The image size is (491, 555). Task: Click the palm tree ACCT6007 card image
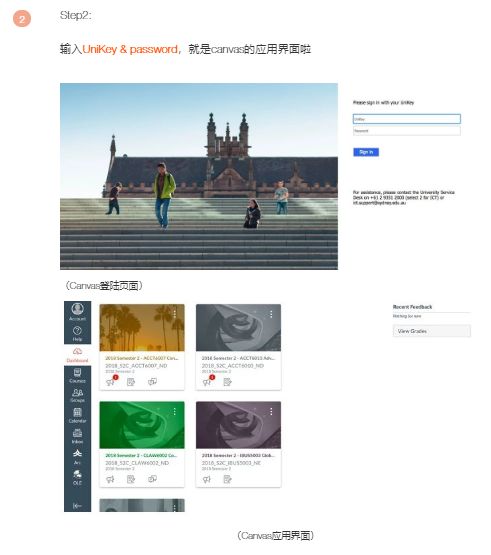tap(142, 327)
